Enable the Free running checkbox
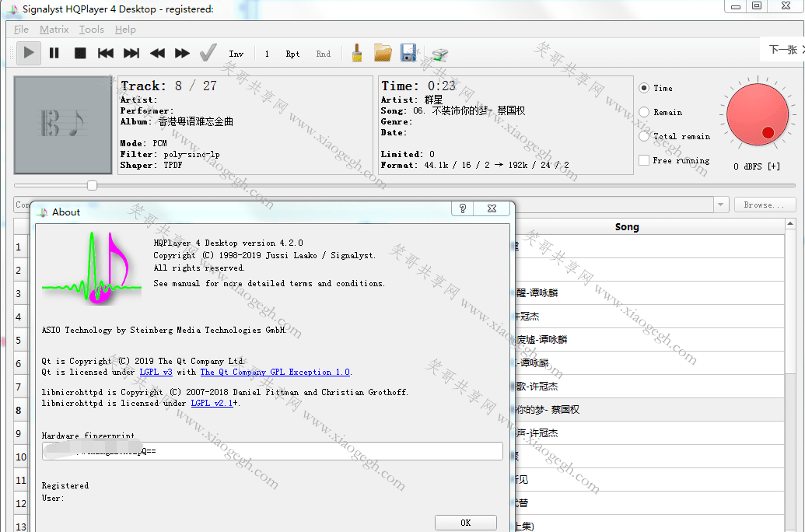The image size is (805, 532). 644,160
